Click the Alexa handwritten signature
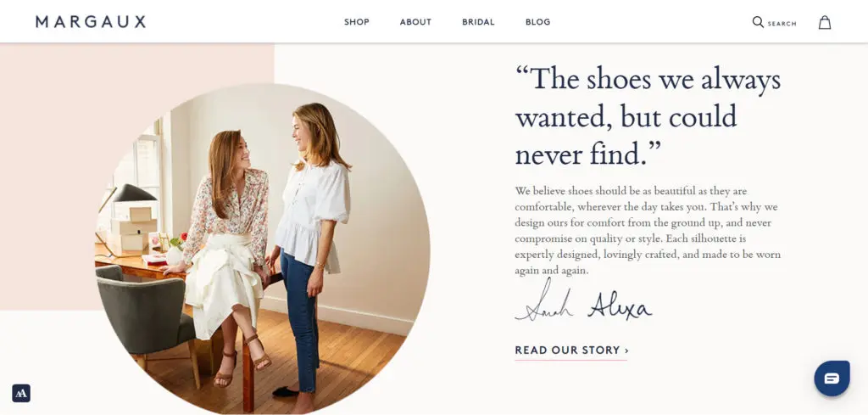This screenshot has width=868, height=415. pos(620,305)
